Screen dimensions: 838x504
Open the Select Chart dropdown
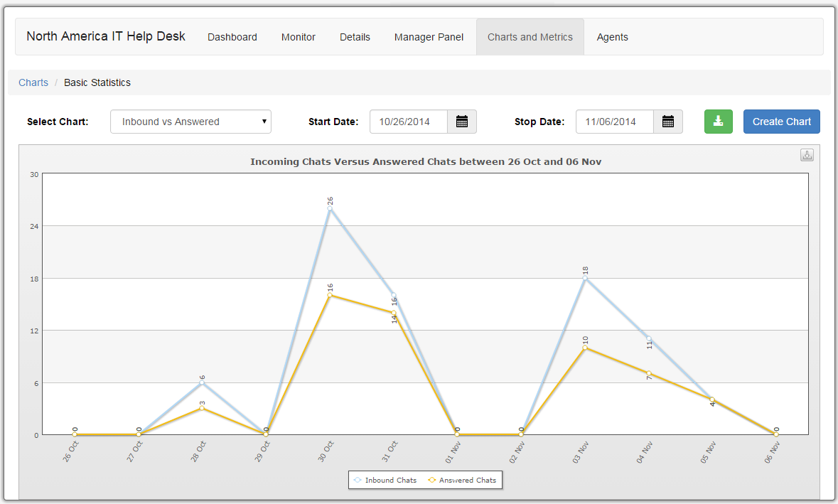click(190, 122)
